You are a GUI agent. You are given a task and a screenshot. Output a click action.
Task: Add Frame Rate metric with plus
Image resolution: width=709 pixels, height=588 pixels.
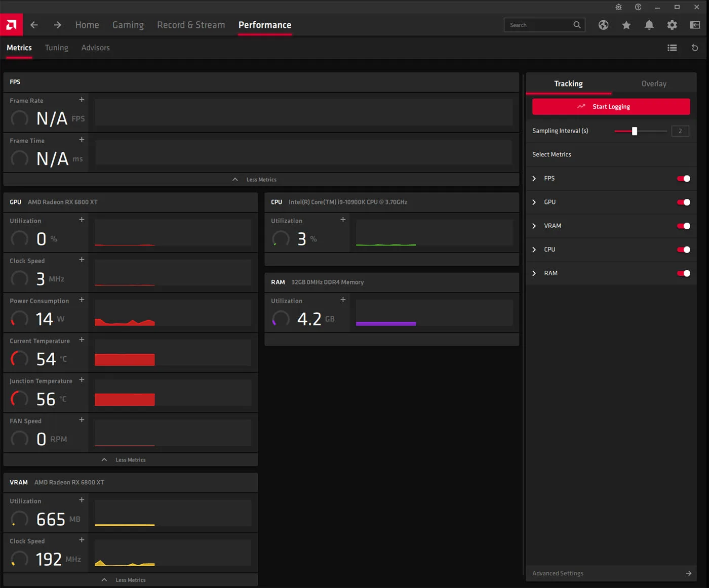pos(82,100)
